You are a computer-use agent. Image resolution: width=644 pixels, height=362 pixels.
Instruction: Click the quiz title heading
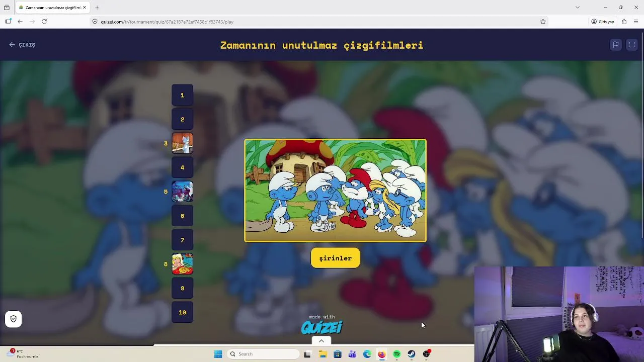click(321, 45)
